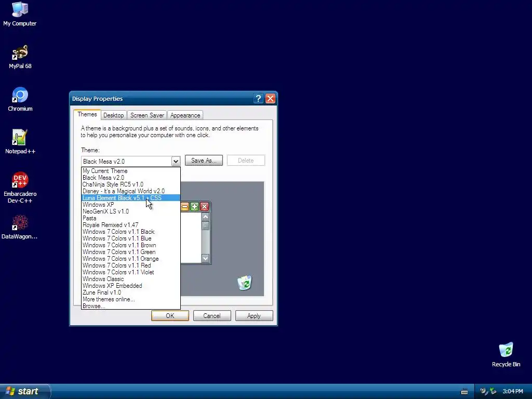Viewport: 532px width, 399px height.
Task: Click the Cancel button
Action: click(212, 316)
